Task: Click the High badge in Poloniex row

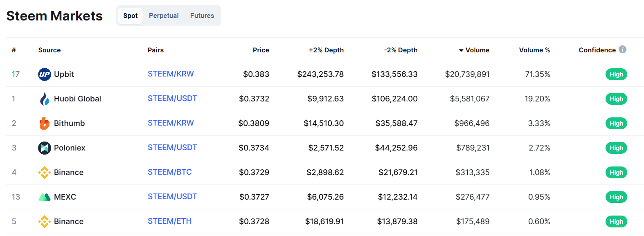Action: pos(616,148)
